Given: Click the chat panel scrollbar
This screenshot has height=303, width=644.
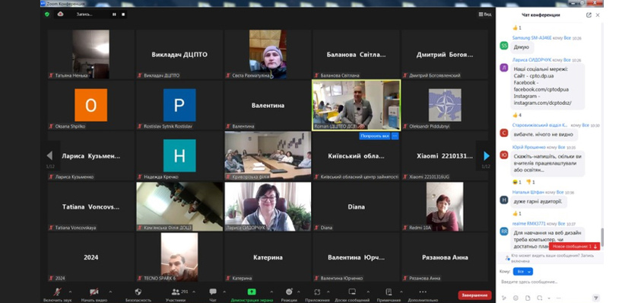Looking at the screenshot, I should point(602,237).
